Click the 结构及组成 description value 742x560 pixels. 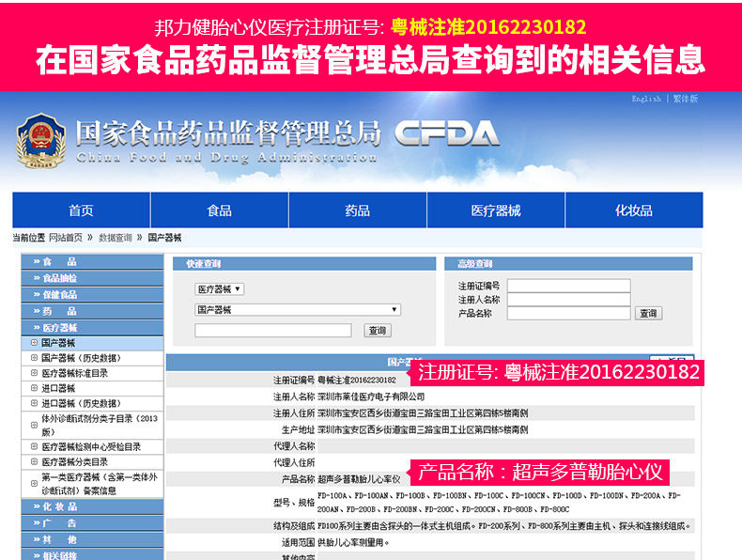(504, 526)
